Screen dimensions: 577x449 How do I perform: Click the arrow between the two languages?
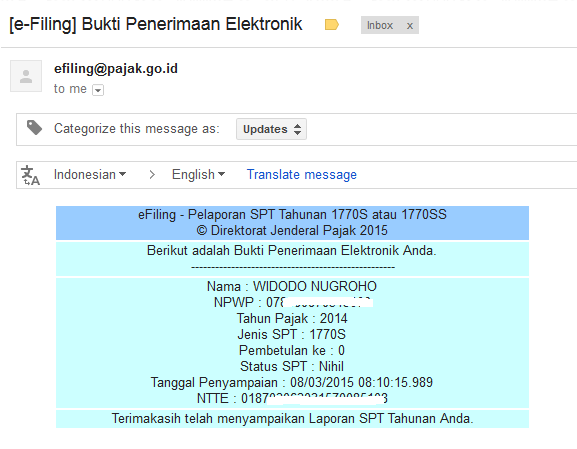152,174
